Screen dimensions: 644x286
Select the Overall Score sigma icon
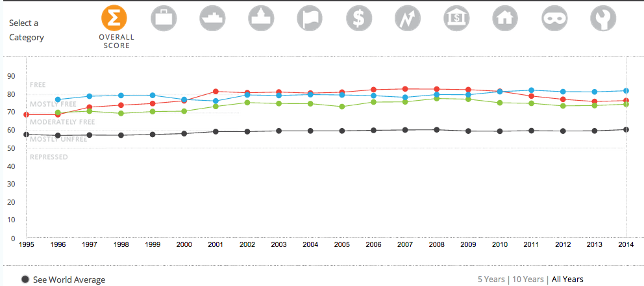(x=114, y=19)
